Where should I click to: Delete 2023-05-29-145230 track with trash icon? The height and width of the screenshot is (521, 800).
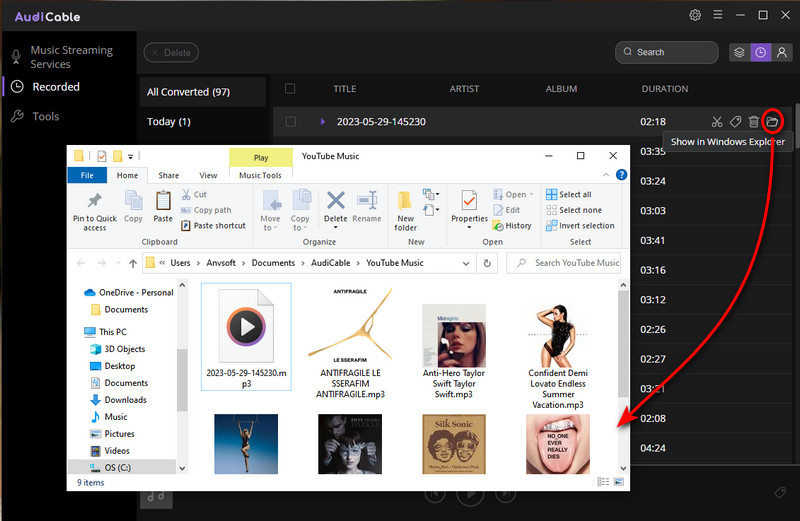click(754, 121)
